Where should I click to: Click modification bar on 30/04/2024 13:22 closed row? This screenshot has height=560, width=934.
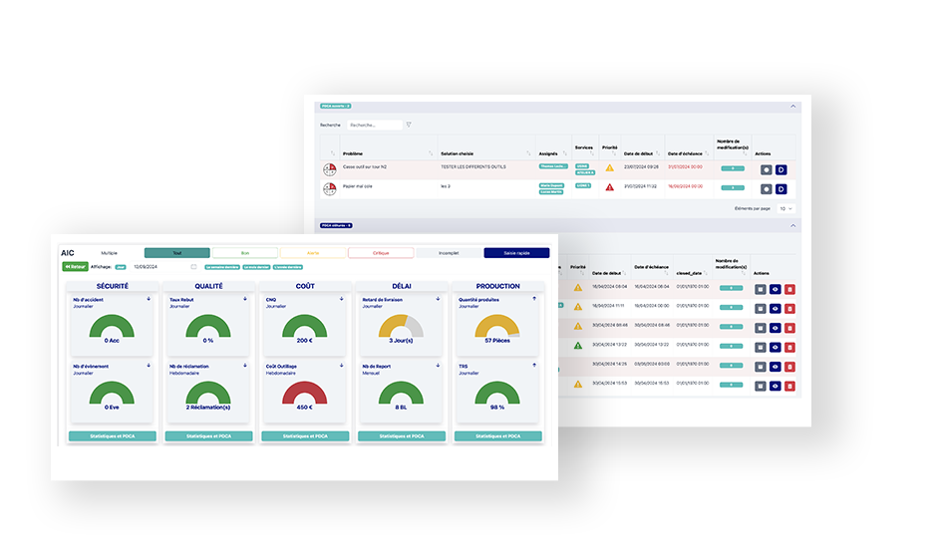731,346
